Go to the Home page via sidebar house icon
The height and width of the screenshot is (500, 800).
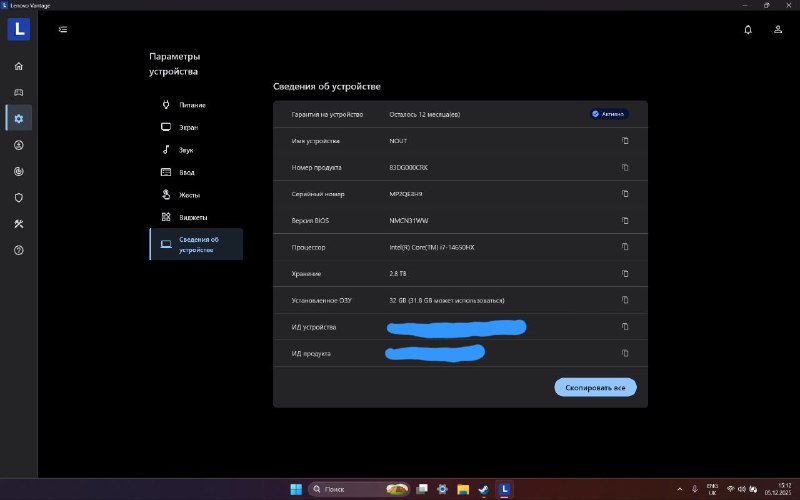click(19, 66)
